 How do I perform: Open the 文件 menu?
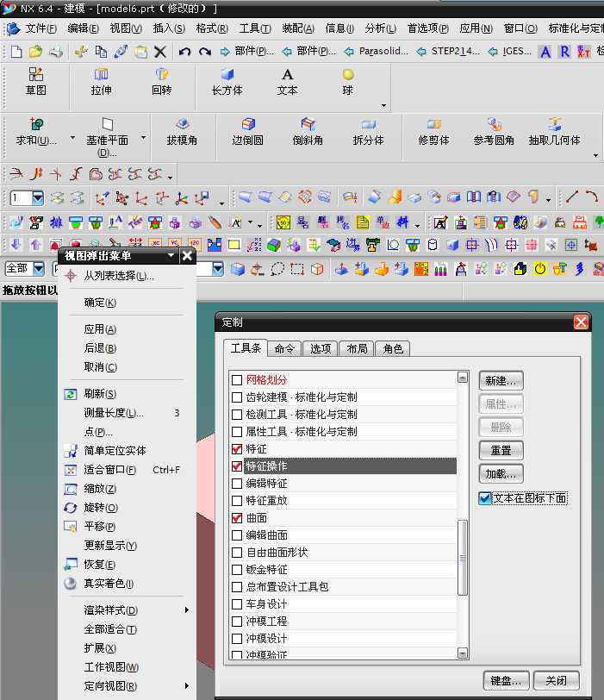click(x=40, y=28)
